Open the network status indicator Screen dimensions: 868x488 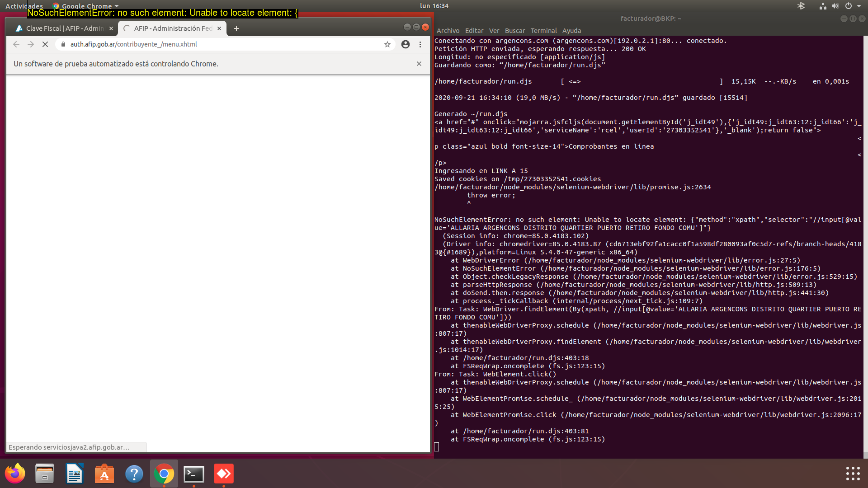pos(823,6)
